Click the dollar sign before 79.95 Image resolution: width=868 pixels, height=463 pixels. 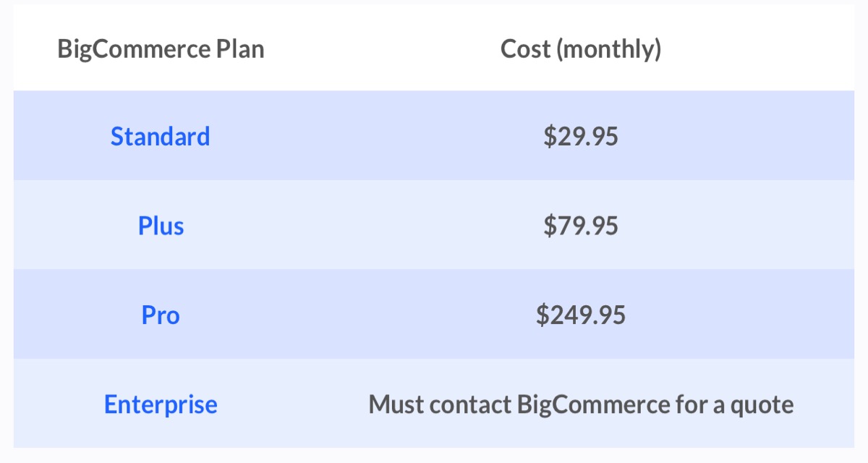pos(549,226)
